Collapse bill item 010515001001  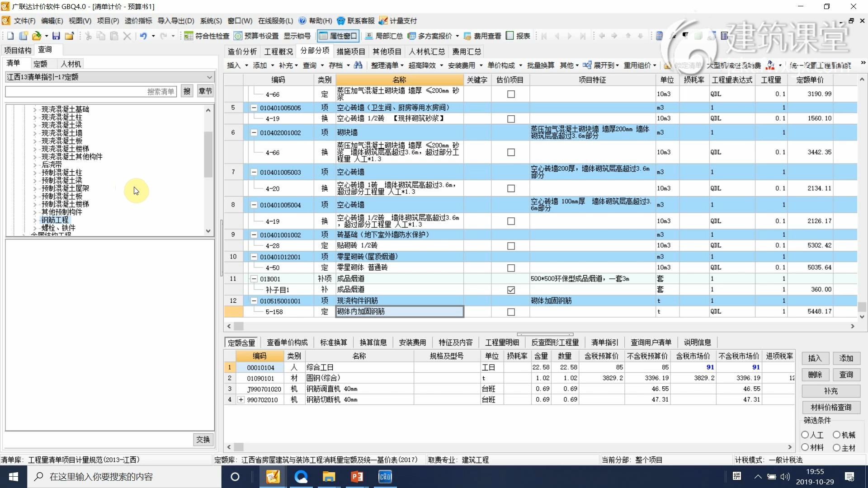254,301
